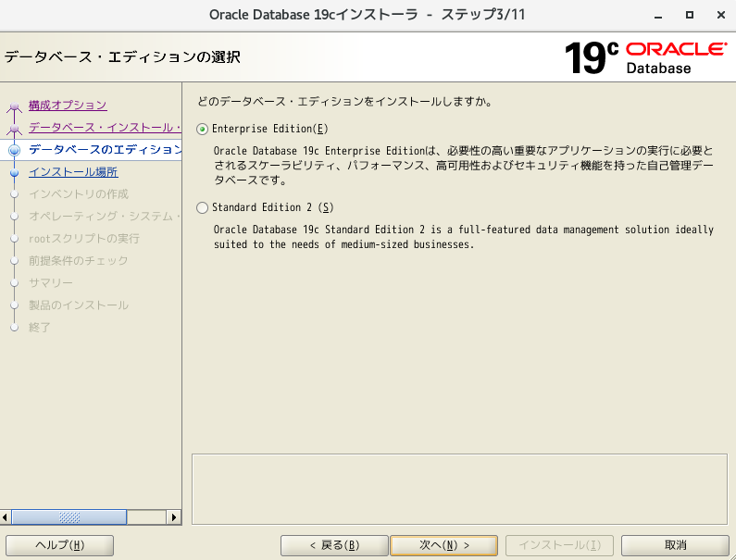Click the 取消 cancel button

tap(675, 545)
